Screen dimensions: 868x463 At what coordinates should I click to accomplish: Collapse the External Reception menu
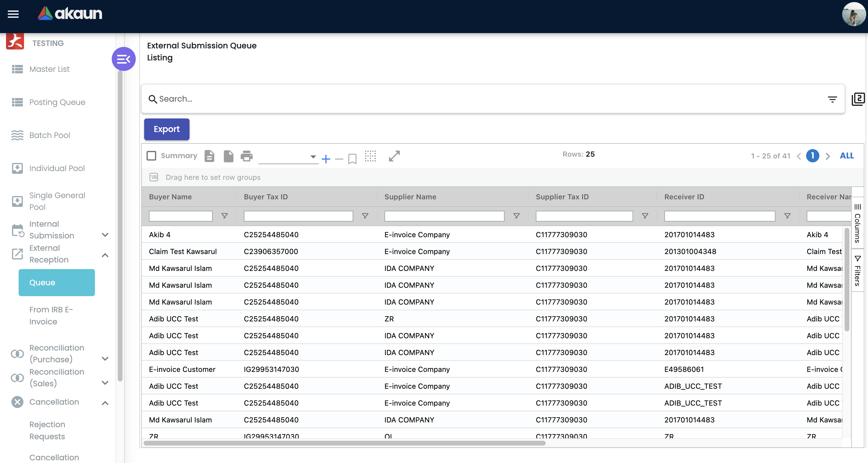point(105,255)
